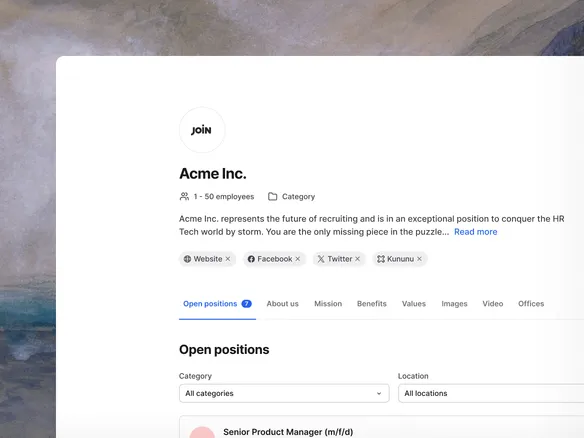Click the Twitter X logo icon
Viewport: 584px width, 438px height.
click(x=321, y=259)
